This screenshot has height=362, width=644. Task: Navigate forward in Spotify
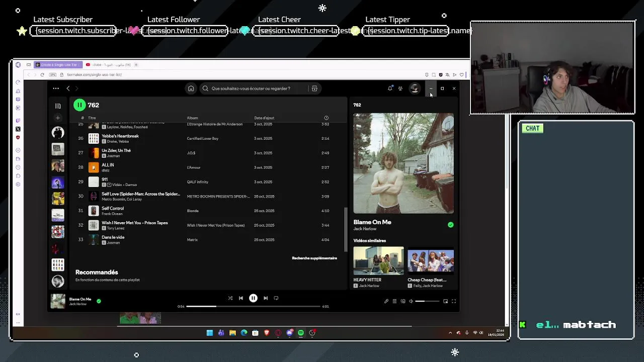point(76,88)
